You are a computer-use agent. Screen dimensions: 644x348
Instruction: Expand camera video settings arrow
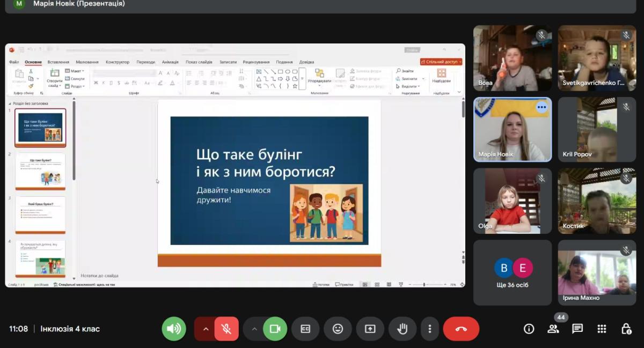pos(254,329)
